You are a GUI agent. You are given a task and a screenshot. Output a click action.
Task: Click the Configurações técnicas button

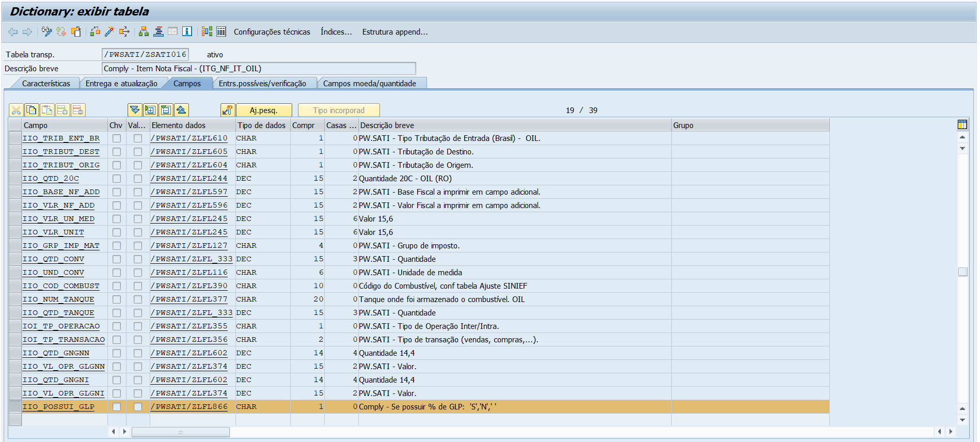[x=272, y=32]
